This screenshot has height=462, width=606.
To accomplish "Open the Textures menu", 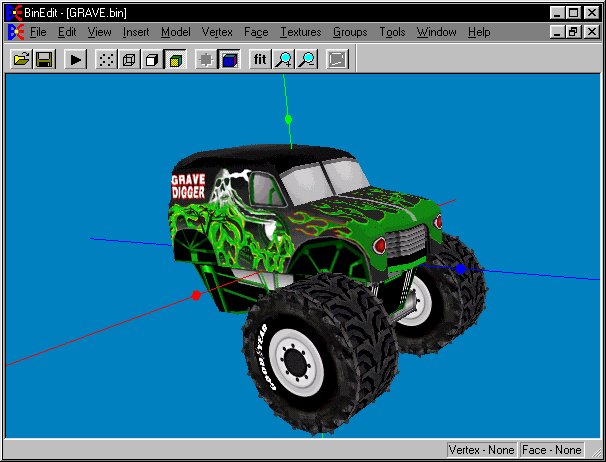I will coord(300,32).
